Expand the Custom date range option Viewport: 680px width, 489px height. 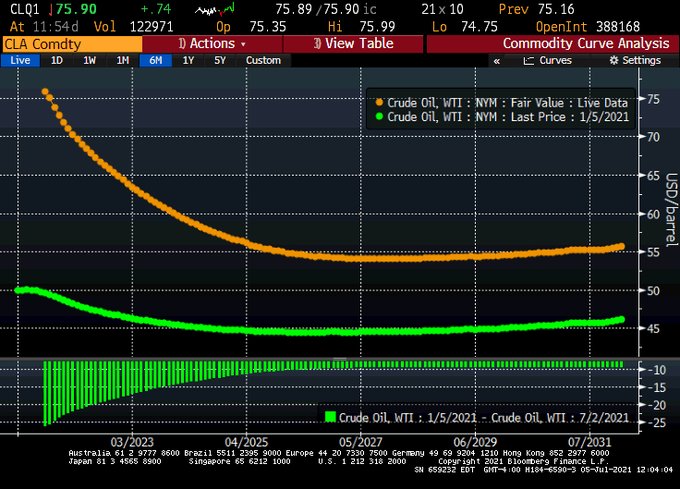tap(263, 61)
